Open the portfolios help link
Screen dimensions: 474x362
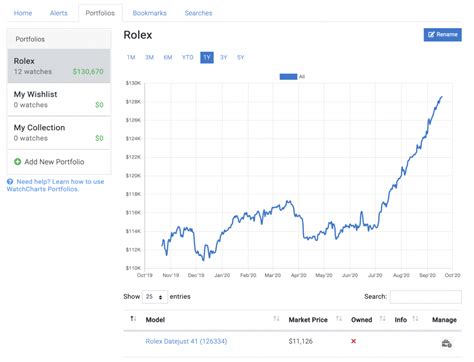[55, 185]
